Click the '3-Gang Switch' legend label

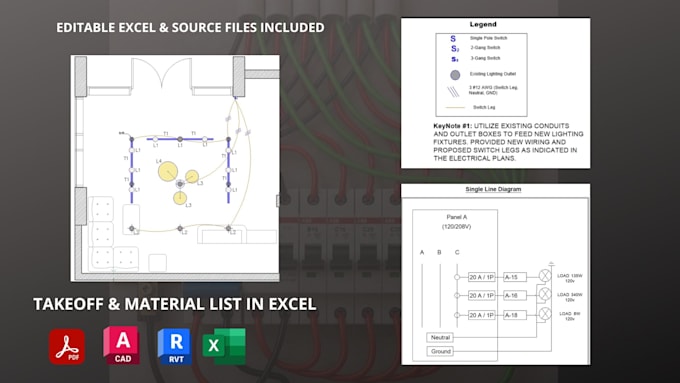(485, 58)
